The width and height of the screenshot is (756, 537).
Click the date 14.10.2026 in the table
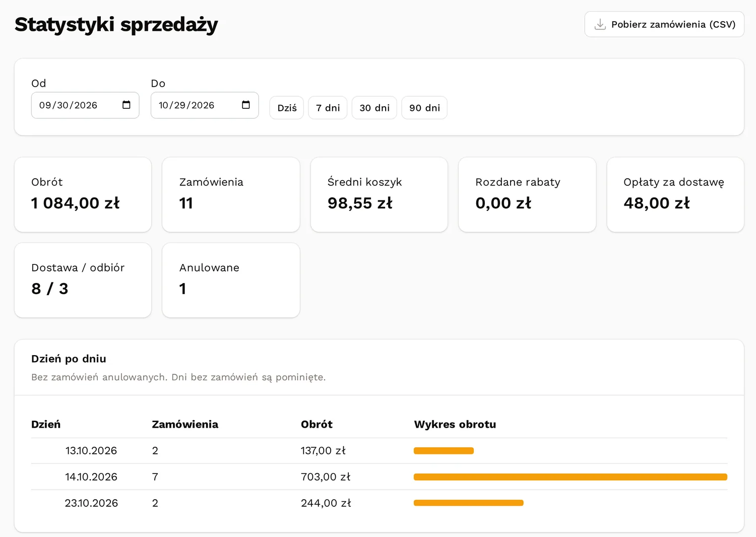91,477
